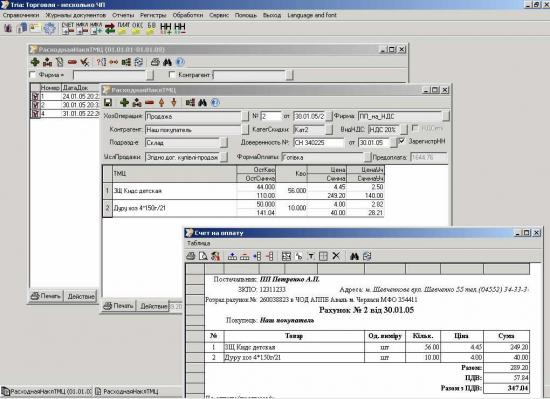Add row with green plus in document window
Screen dimensions: 550x399
tap(124, 102)
